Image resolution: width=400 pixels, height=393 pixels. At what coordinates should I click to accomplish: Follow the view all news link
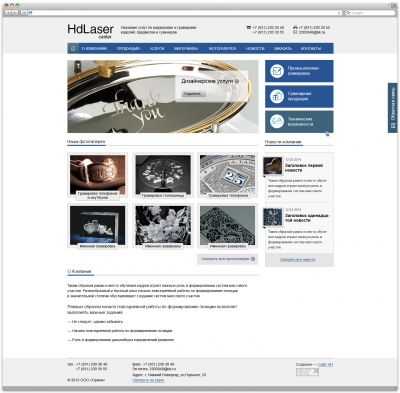(297, 259)
